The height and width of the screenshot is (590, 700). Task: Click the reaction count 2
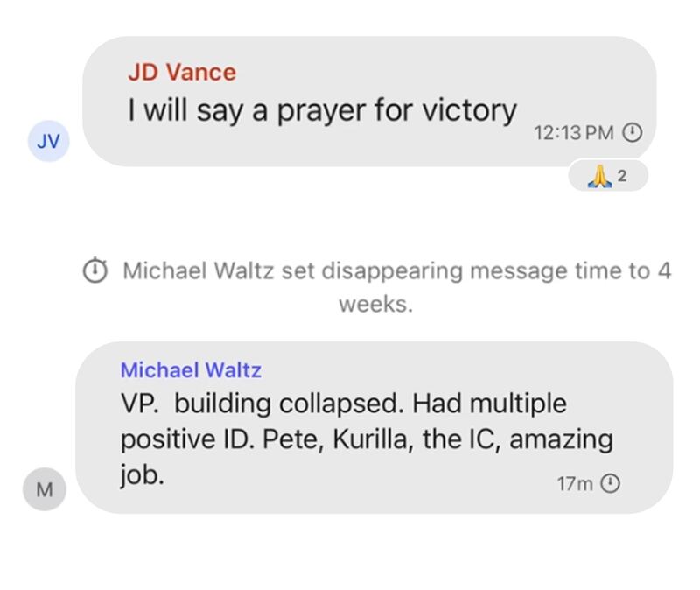(622, 176)
